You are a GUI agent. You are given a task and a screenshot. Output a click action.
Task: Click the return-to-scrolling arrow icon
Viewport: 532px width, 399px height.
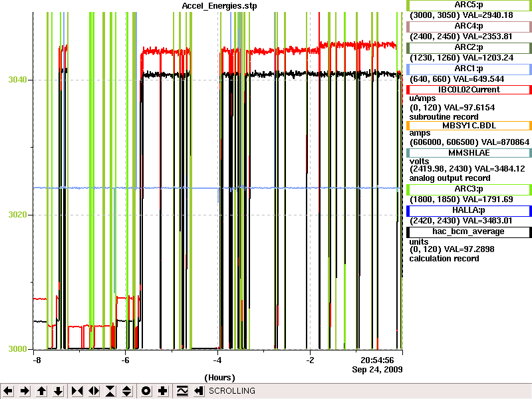(x=198, y=391)
